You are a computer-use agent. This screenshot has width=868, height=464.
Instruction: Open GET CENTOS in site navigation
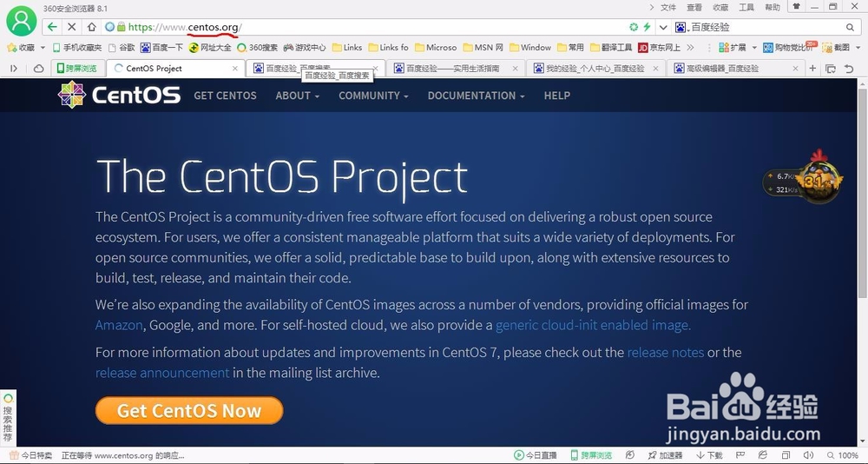point(225,96)
